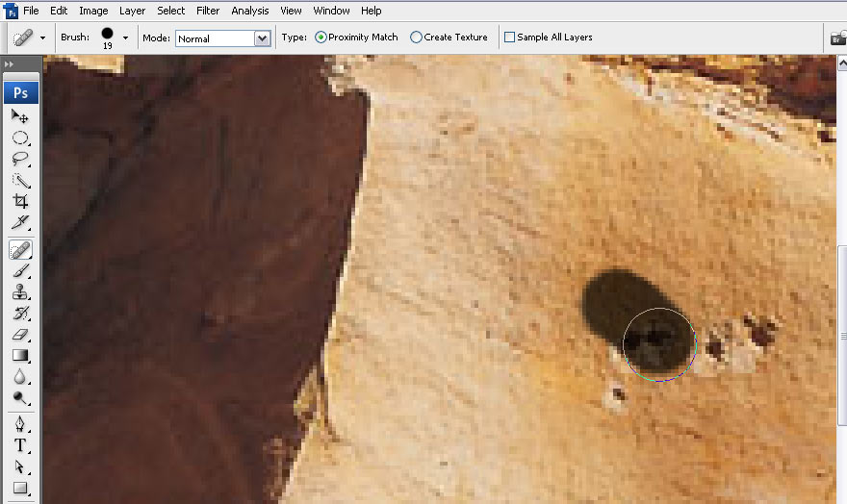Click the healing brush tool preset icon
Viewport: 847px width, 504px height.
tap(23, 38)
